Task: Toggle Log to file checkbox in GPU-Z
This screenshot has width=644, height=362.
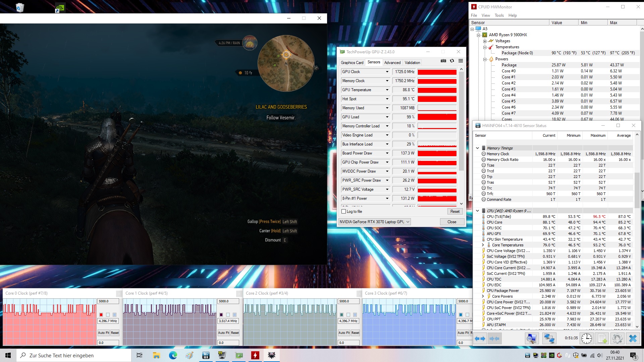Action: pos(343,212)
